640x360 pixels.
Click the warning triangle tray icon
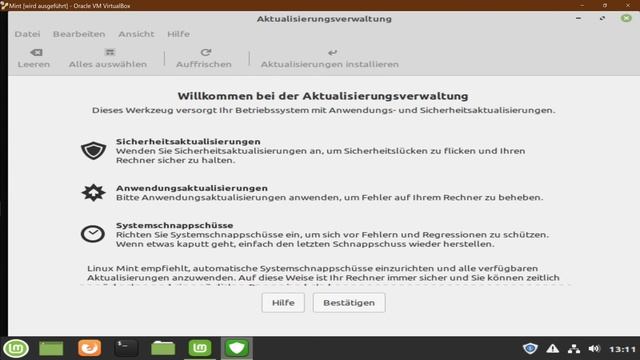553,349
